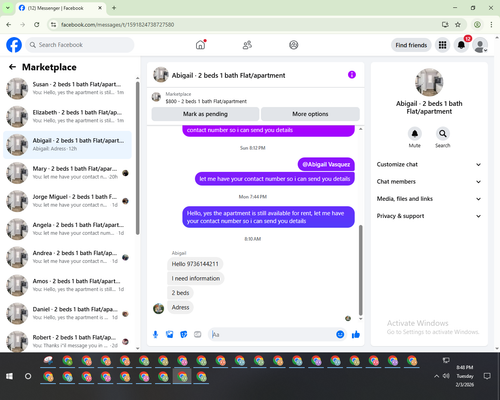500x400 pixels.
Task: Expand Chat members section
Action: [x=429, y=182]
